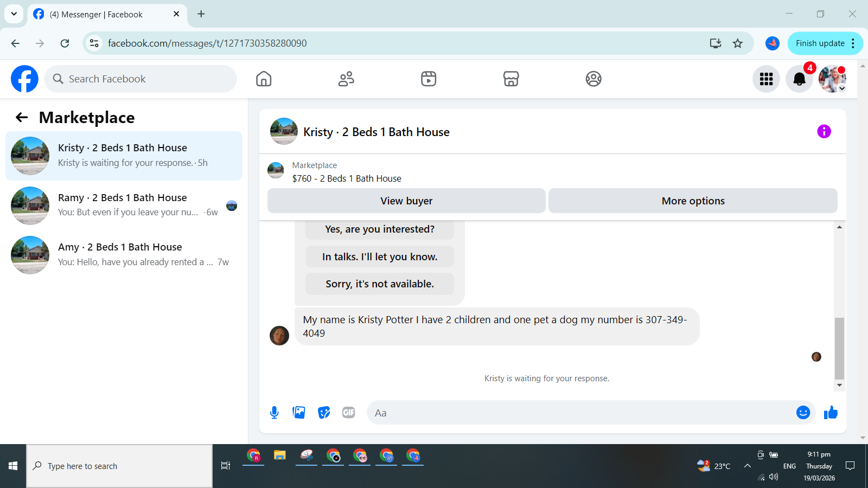
Task: Open Windows Start menu
Action: coord(13,466)
